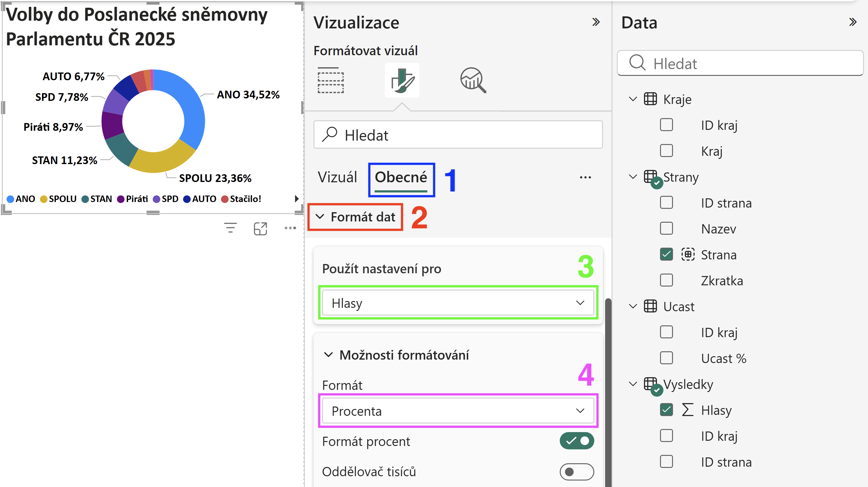Select the Format visual paintbrush icon
868x487 pixels.
[402, 80]
